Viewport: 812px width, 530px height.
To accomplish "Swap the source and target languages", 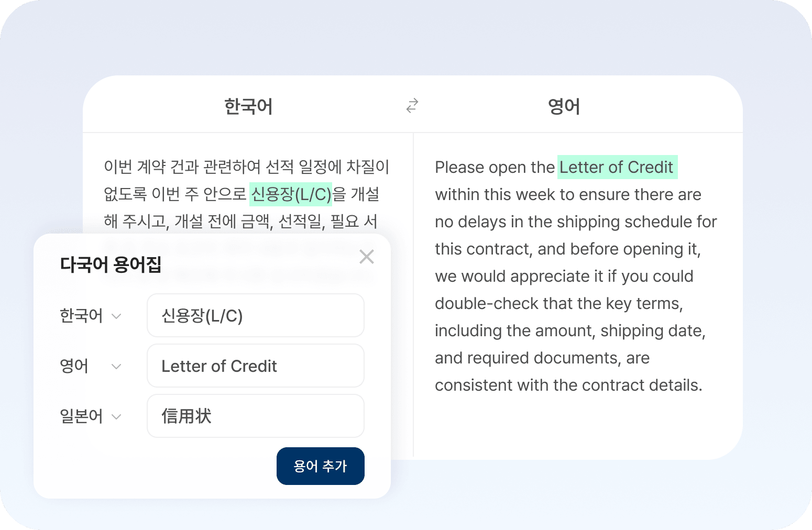I will (x=412, y=106).
